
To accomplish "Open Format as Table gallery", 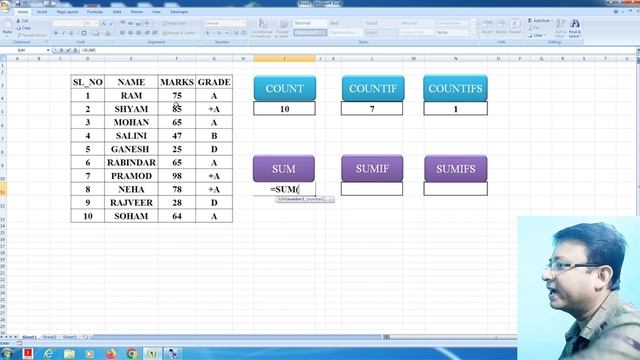I will point(282,28).
